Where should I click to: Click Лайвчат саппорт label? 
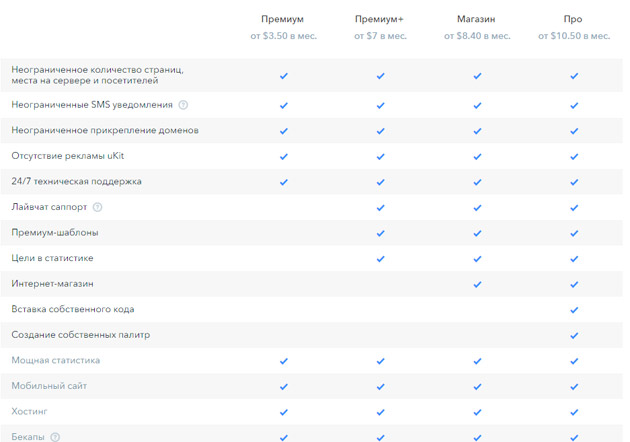point(49,207)
